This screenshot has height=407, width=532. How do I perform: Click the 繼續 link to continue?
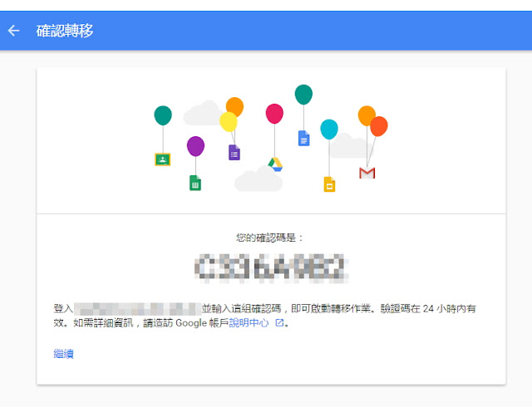(x=63, y=354)
